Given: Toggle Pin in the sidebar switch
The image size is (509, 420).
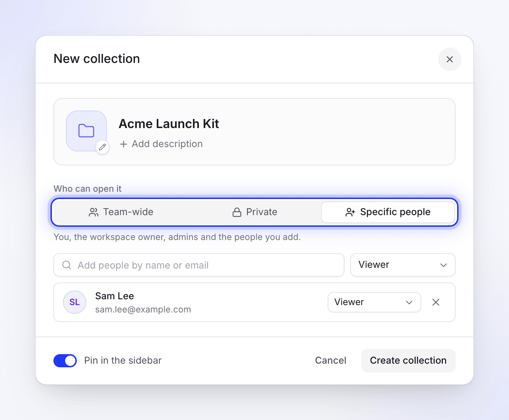Looking at the screenshot, I should click(65, 360).
